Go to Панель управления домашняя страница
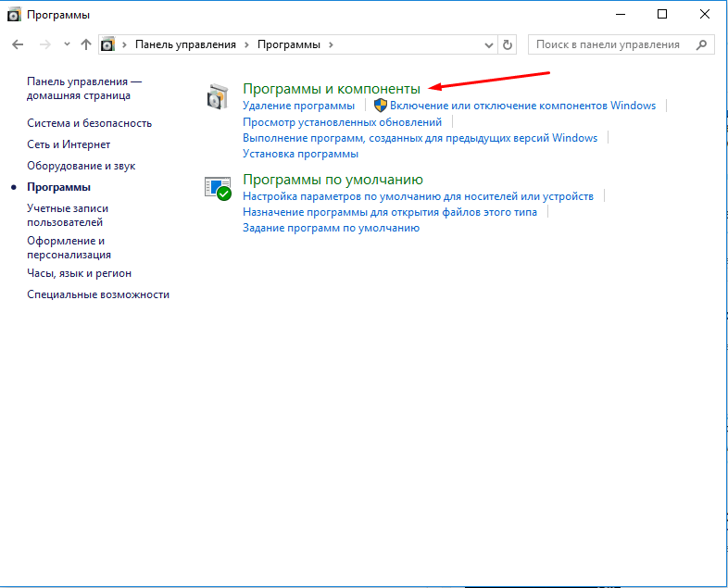The height and width of the screenshot is (588, 728). coord(84,88)
